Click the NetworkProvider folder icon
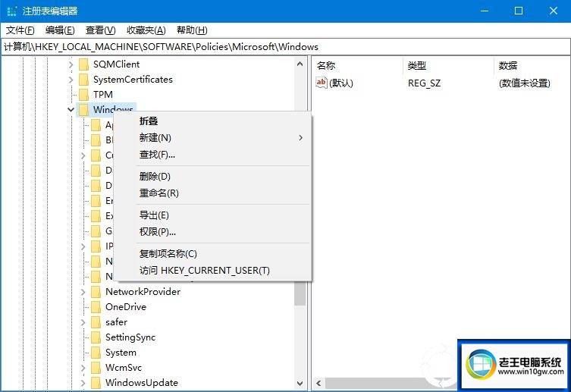This screenshot has width=571, height=392. pyautogui.click(x=96, y=292)
